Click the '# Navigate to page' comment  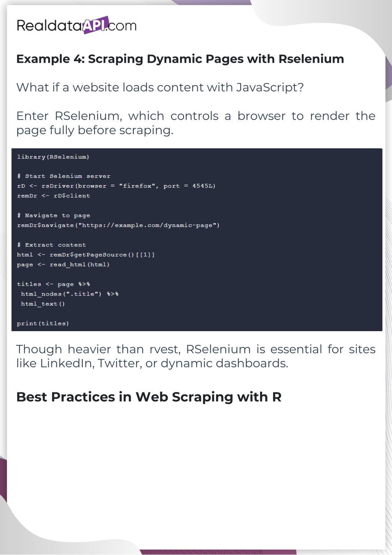[x=53, y=215]
